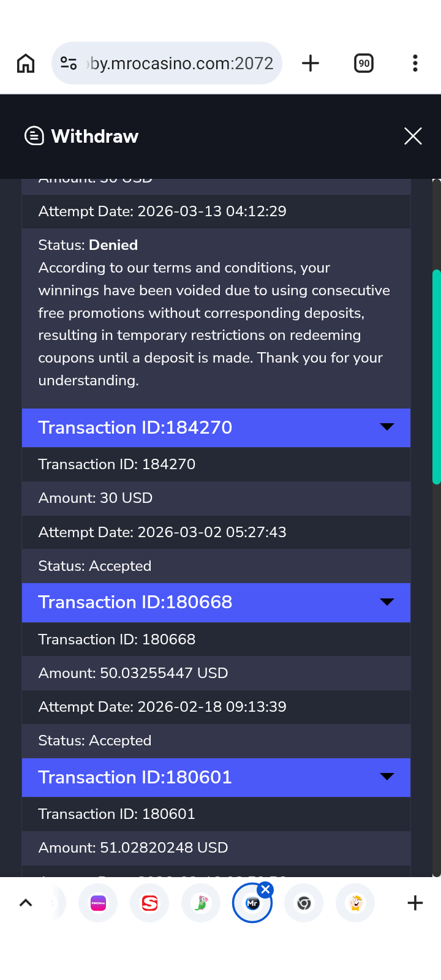
Task: Collapse the bottom tab strip chevron
Action: click(26, 903)
